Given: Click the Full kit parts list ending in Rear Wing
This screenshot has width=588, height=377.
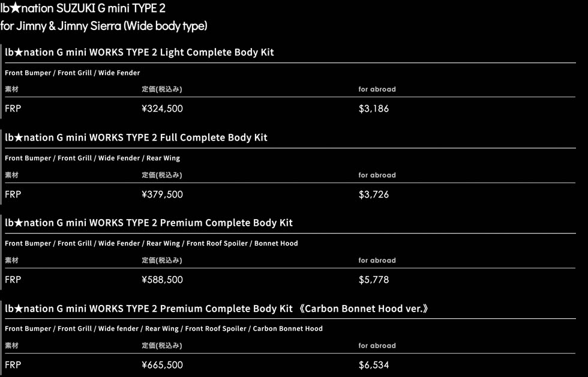Looking at the screenshot, I should [92, 158].
